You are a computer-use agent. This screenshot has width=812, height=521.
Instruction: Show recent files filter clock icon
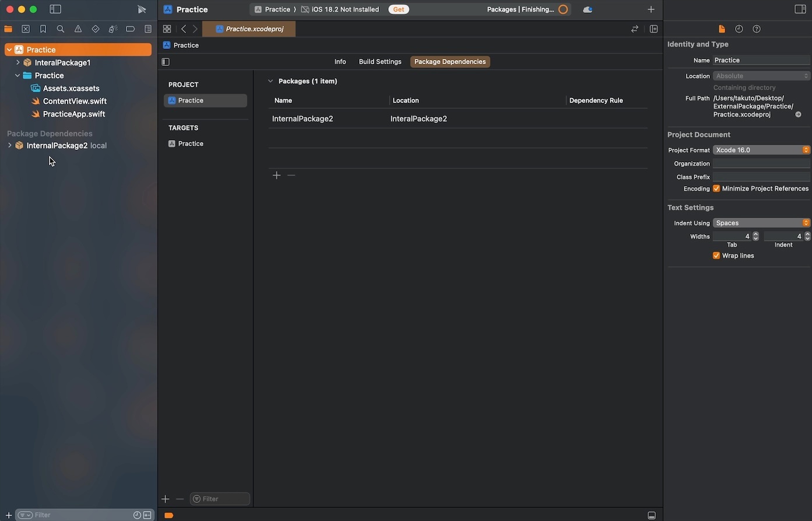137,515
